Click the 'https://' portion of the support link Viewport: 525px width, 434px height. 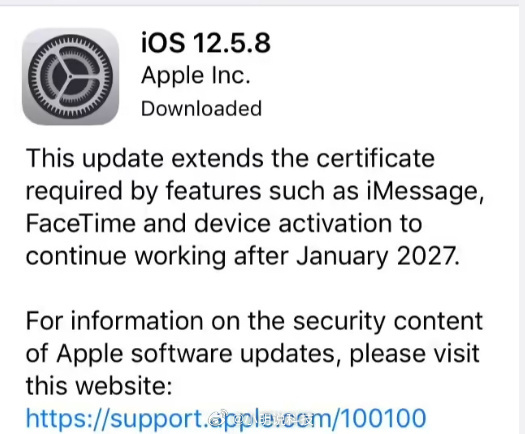[x=68, y=419]
